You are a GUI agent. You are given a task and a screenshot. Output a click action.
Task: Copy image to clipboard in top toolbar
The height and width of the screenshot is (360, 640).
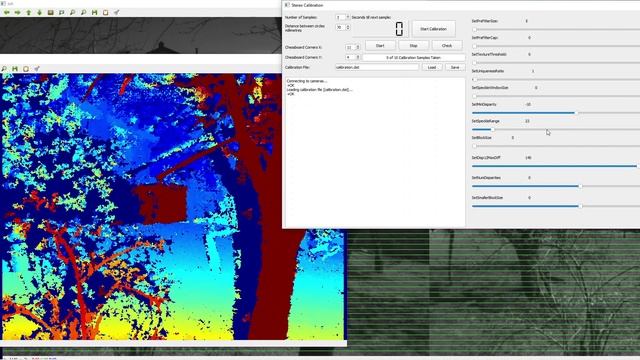106,13
